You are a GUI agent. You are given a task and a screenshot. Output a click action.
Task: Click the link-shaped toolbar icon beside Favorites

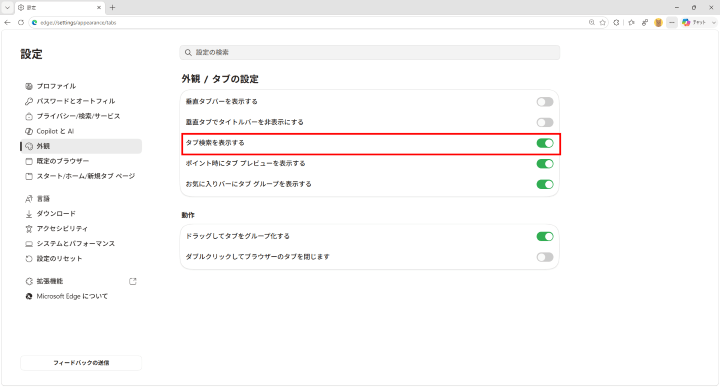tap(645, 22)
